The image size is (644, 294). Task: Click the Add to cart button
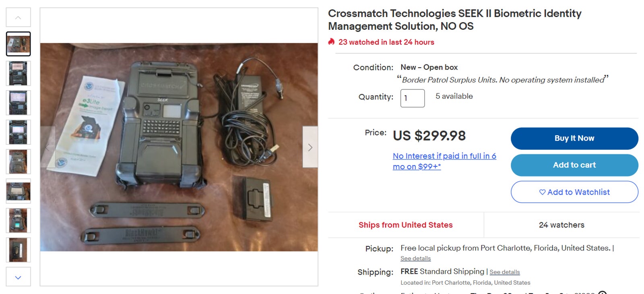point(574,165)
